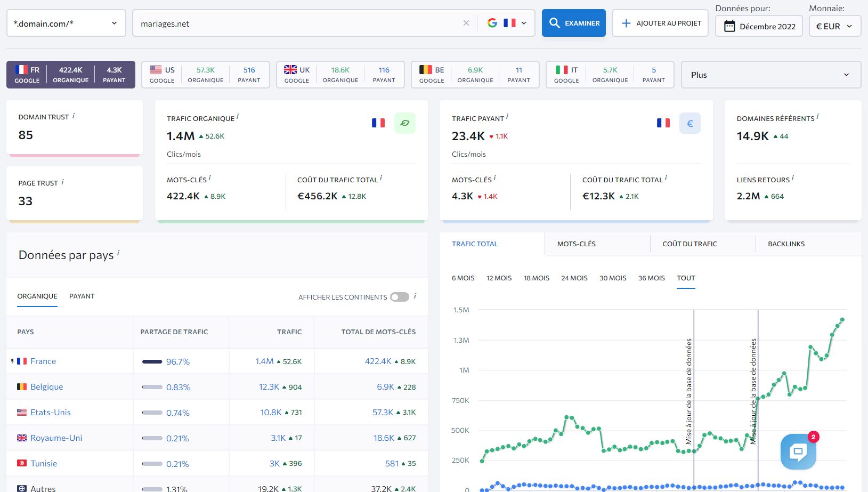This screenshot has width=868, height=492.
Task: Click the euro icon in Trafic Payant
Action: (x=690, y=123)
